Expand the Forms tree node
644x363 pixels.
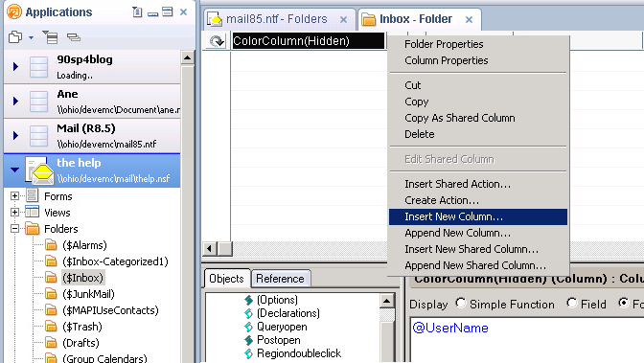click(14, 196)
